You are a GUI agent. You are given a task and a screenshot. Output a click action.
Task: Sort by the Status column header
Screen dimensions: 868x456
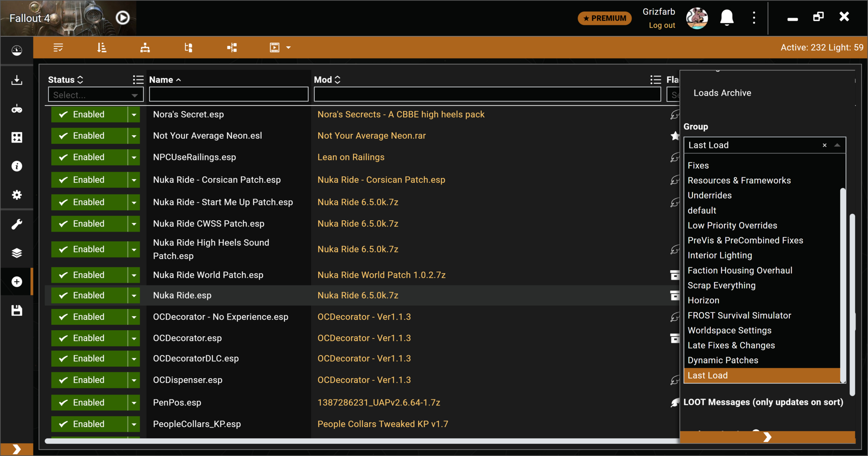[66, 80]
